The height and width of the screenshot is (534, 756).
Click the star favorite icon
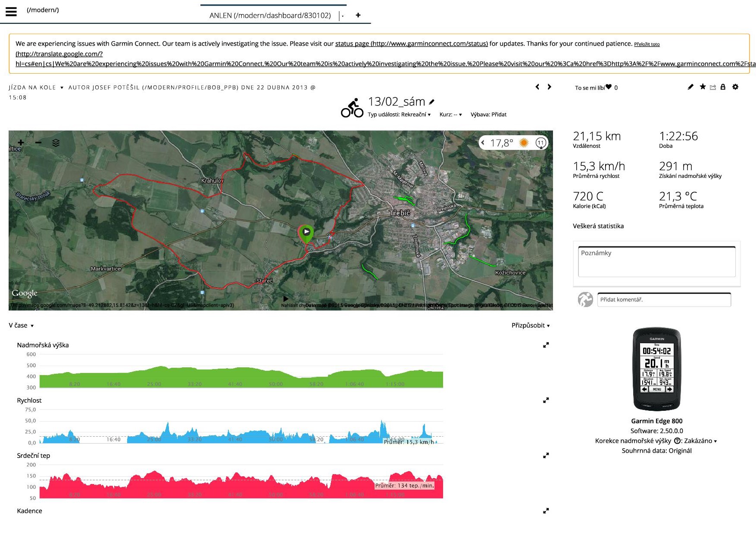coord(703,87)
